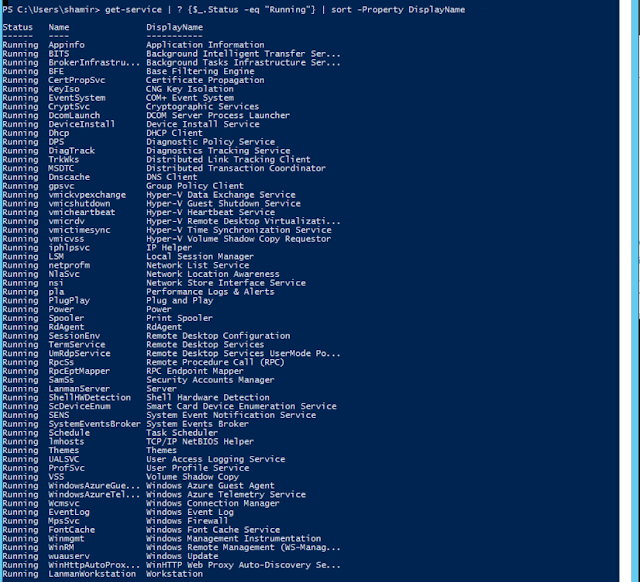Click the DisplayName column header
Viewport: 640px width, 582px height.
click(x=174, y=27)
